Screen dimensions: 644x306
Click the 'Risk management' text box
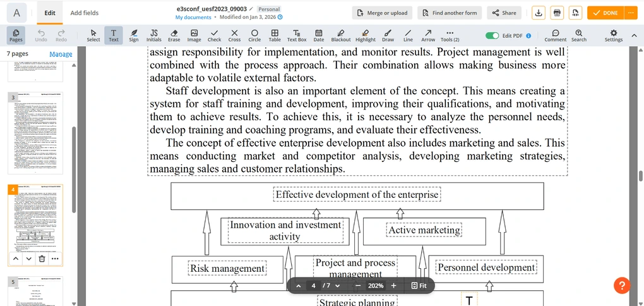pyautogui.click(x=227, y=269)
